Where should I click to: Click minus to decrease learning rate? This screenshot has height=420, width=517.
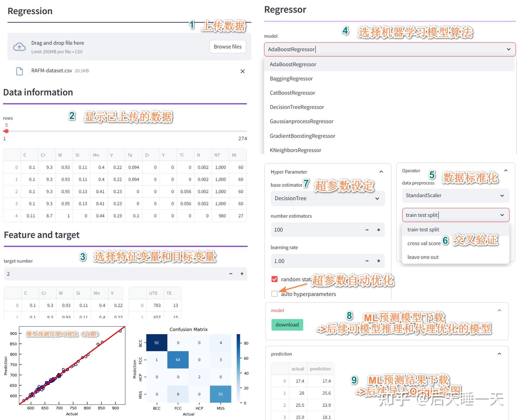367,261
